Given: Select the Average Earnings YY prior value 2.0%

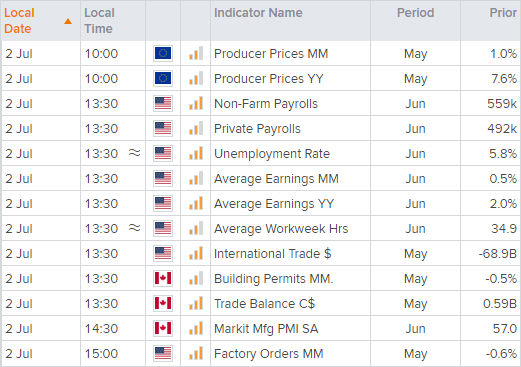Looking at the screenshot, I should (503, 204).
